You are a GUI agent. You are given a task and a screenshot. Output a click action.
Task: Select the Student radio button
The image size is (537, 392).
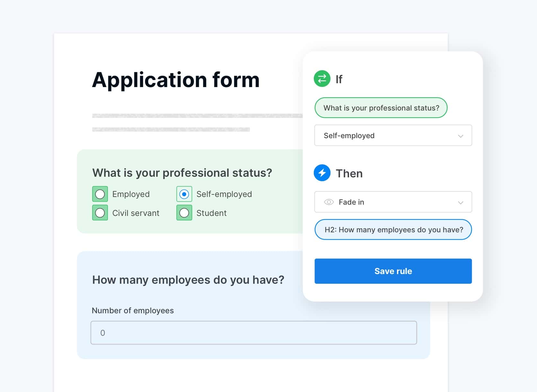[x=184, y=213]
